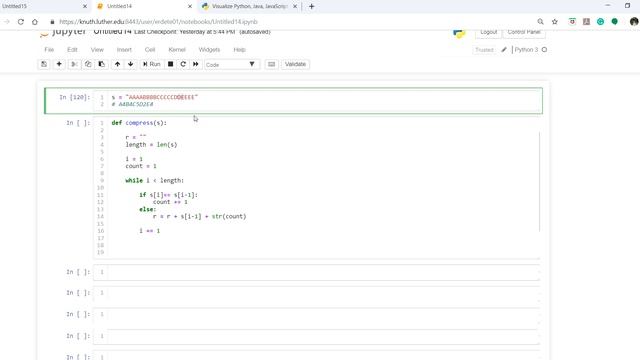This screenshot has height=360, width=640.
Task: Rename the Untitled14 notebook title
Action: click(x=113, y=32)
